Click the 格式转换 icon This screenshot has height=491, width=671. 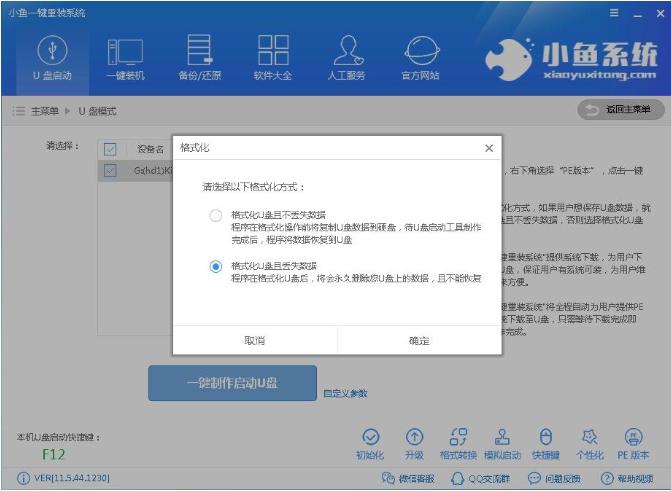[x=458, y=437]
